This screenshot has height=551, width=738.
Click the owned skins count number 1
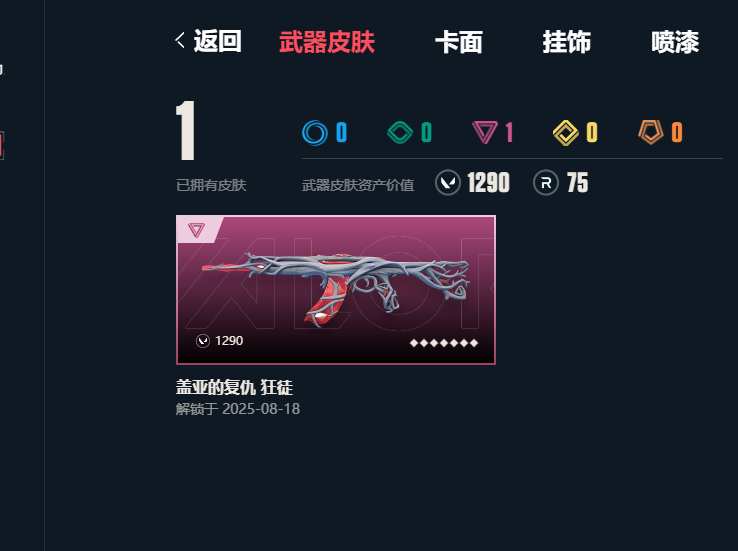pyautogui.click(x=185, y=131)
